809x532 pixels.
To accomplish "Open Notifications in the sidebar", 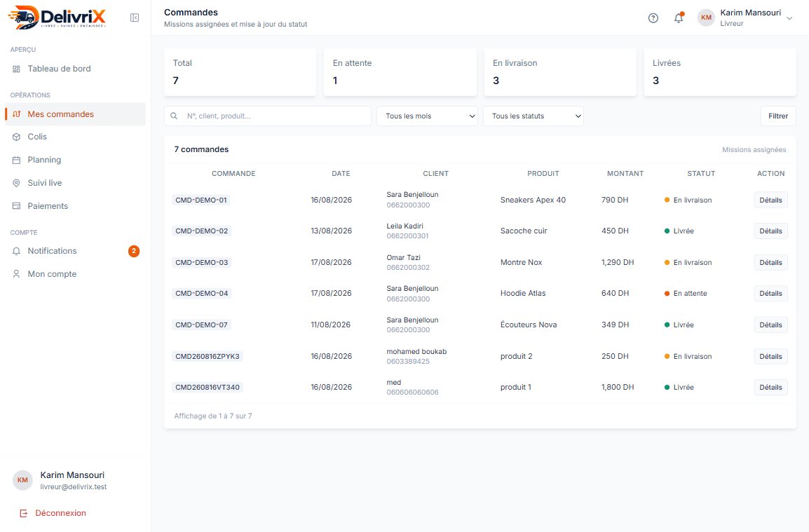I will click(75, 251).
